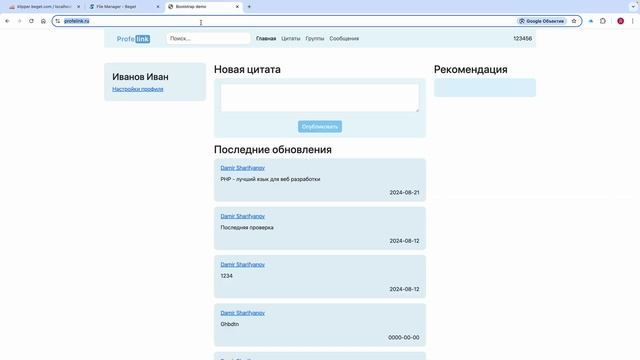Click the post text 1234
This screenshot has height=360, width=640.
(x=227, y=276)
